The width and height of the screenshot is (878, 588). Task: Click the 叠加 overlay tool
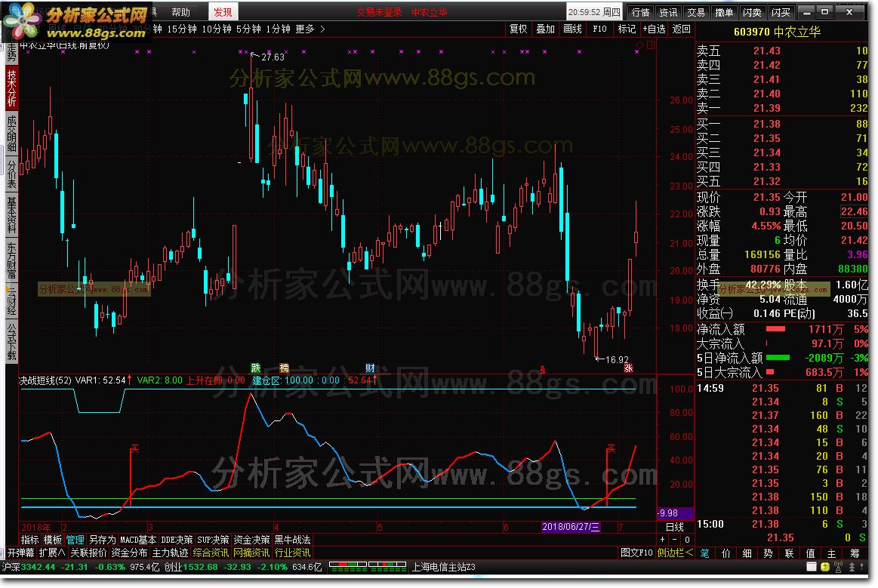pyautogui.click(x=545, y=29)
